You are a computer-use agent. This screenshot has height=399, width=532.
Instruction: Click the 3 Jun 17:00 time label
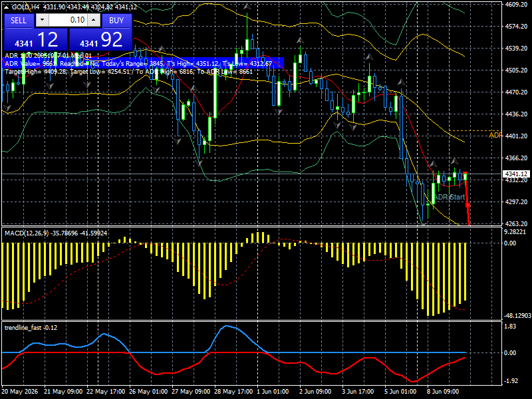coord(358,392)
